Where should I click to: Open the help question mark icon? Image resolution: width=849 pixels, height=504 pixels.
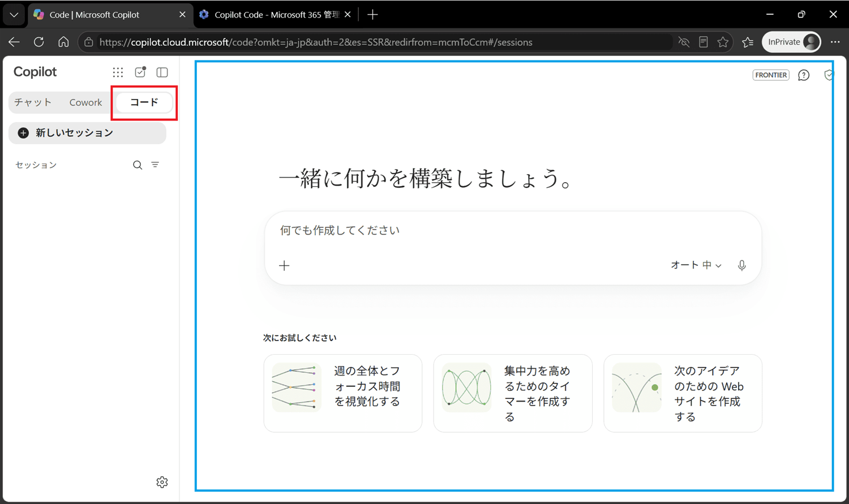tap(804, 75)
